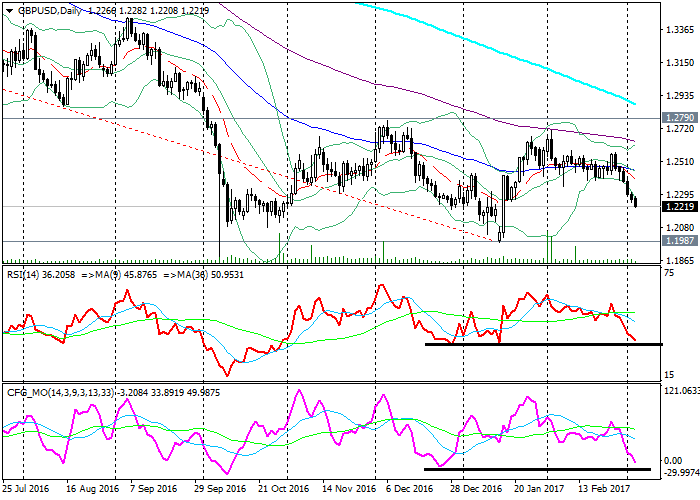Click the RSI scale value 75
The height and width of the screenshot is (500, 700).
(669, 273)
